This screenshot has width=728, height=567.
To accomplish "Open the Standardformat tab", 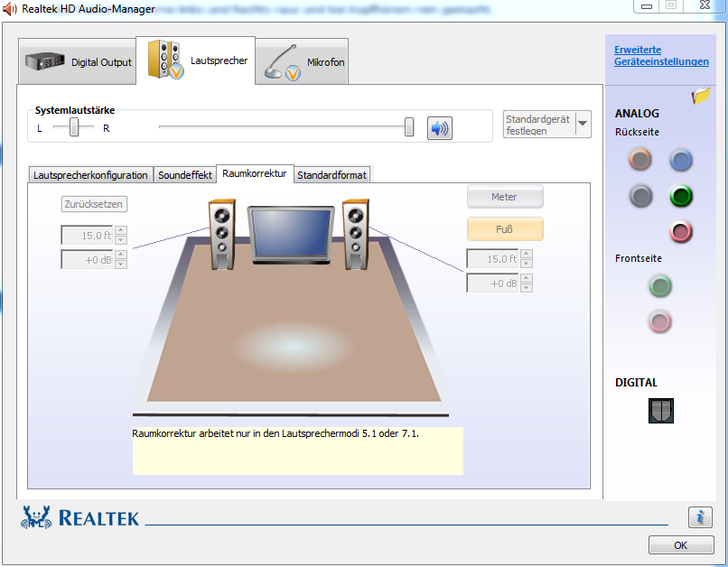I will (332, 175).
